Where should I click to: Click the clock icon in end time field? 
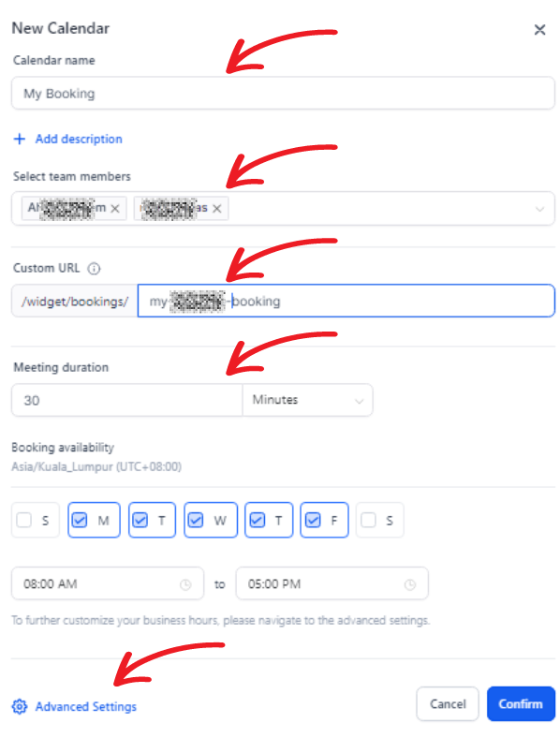pos(410,584)
